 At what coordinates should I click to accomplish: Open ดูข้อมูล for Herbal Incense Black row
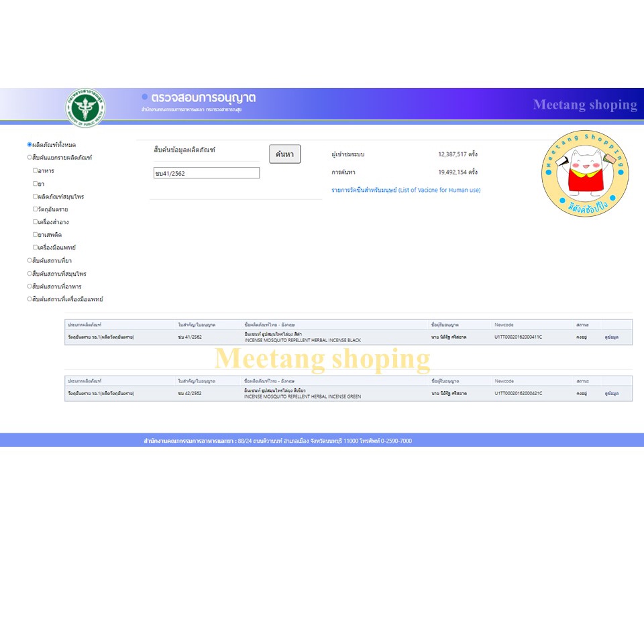click(x=611, y=337)
